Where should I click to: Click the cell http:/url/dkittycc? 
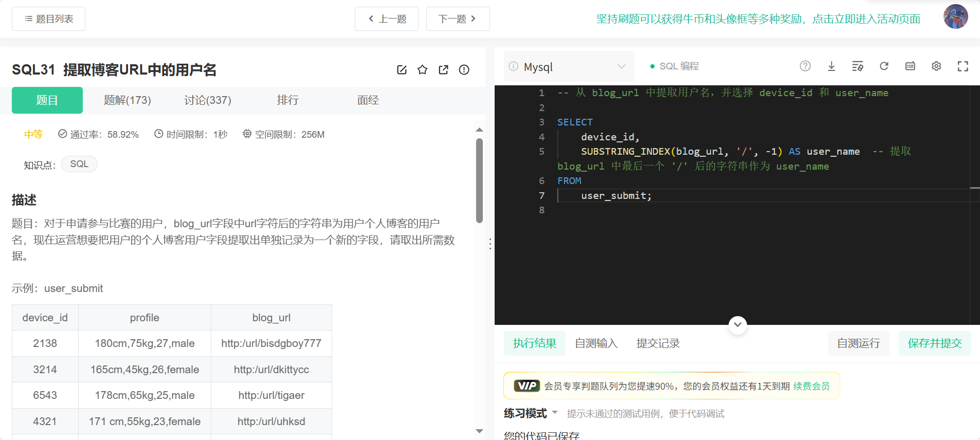coord(271,370)
